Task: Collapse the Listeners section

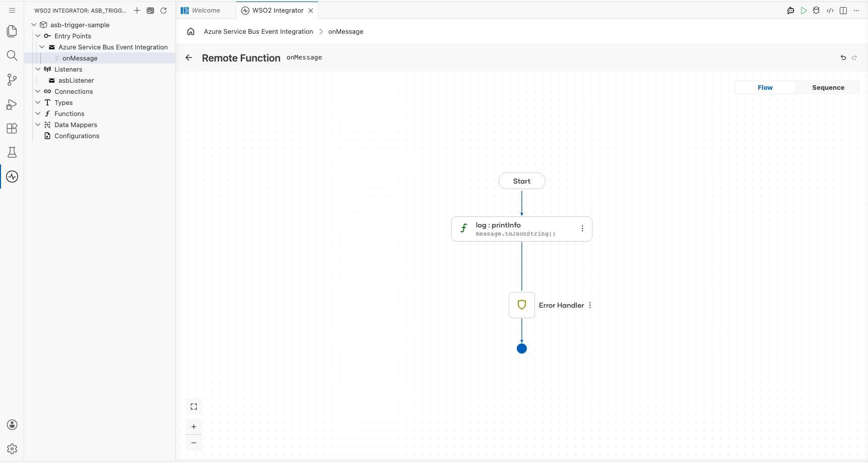Action: [x=38, y=69]
